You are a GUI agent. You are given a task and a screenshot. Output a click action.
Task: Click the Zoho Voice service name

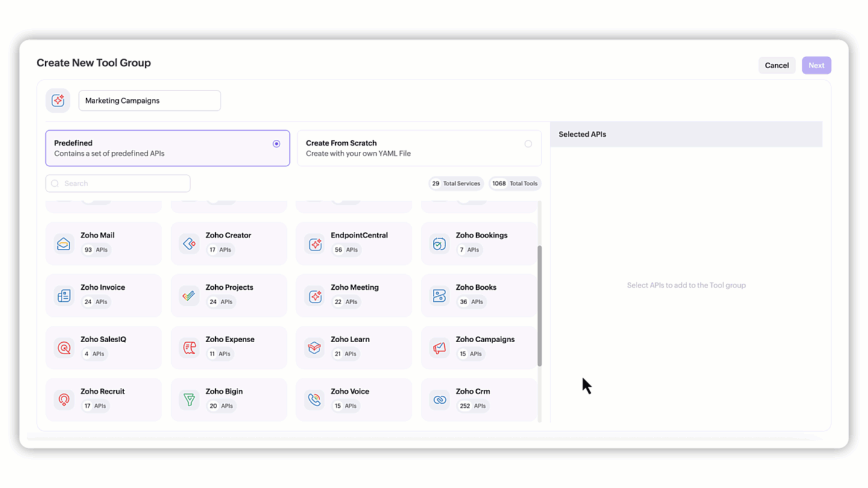[x=350, y=391]
